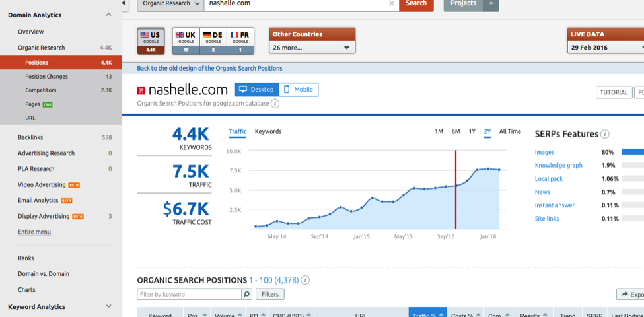Switch chart to Keywords tab
This screenshot has width=644, height=317.
coord(268,131)
